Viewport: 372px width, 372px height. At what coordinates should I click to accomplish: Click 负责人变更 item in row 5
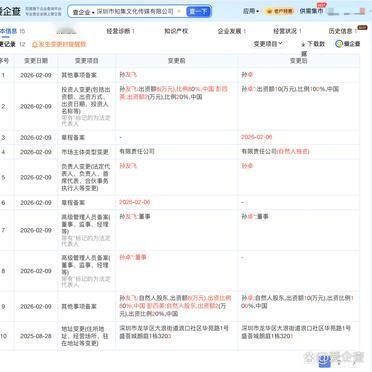pyautogui.click(x=86, y=177)
